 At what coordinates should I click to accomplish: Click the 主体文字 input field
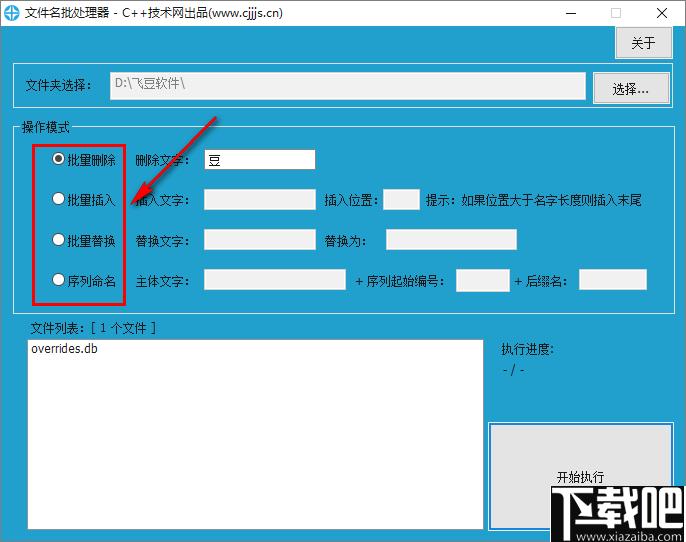[x=275, y=280]
